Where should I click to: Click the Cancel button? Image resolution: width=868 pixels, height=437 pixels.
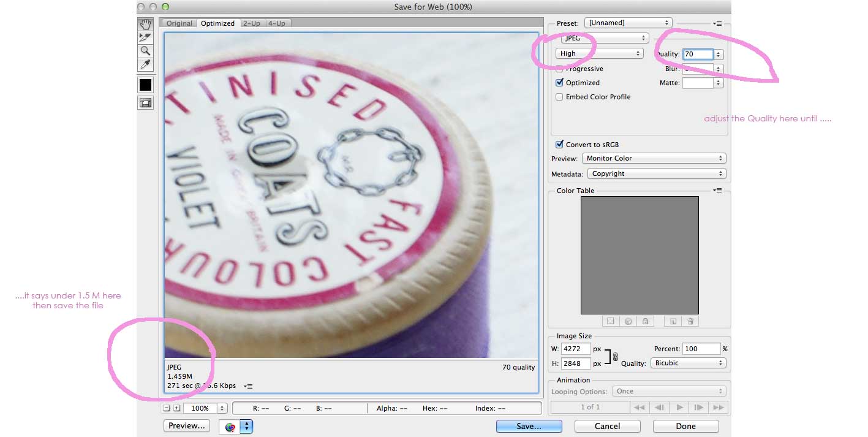click(x=607, y=426)
